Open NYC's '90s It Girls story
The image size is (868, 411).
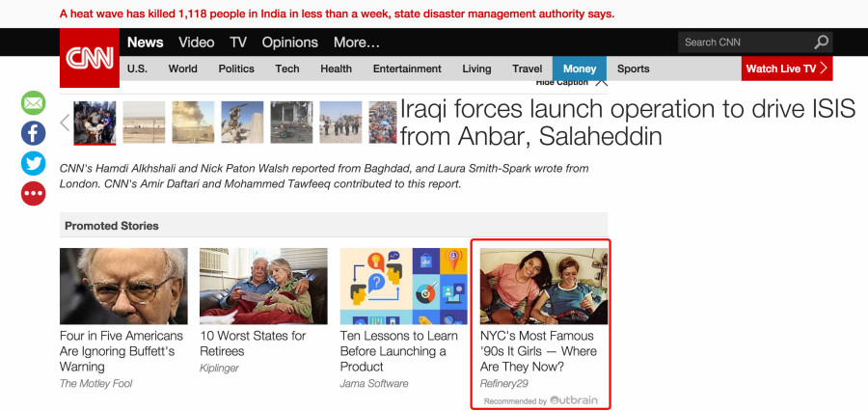pyautogui.click(x=538, y=351)
